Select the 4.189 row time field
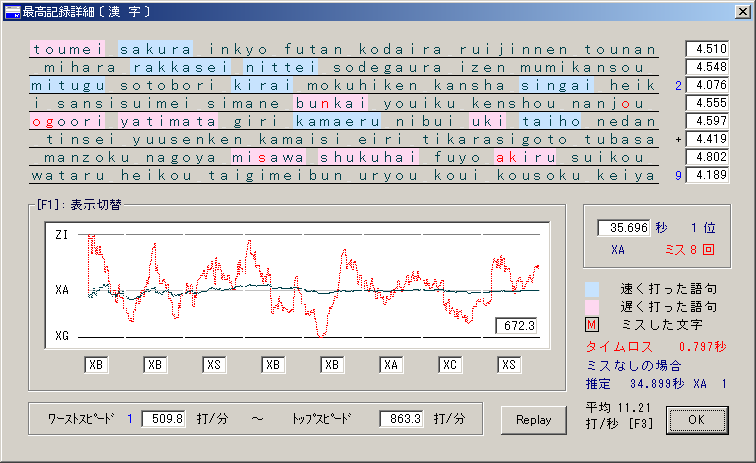This screenshot has height=463, width=756. tap(707, 175)
